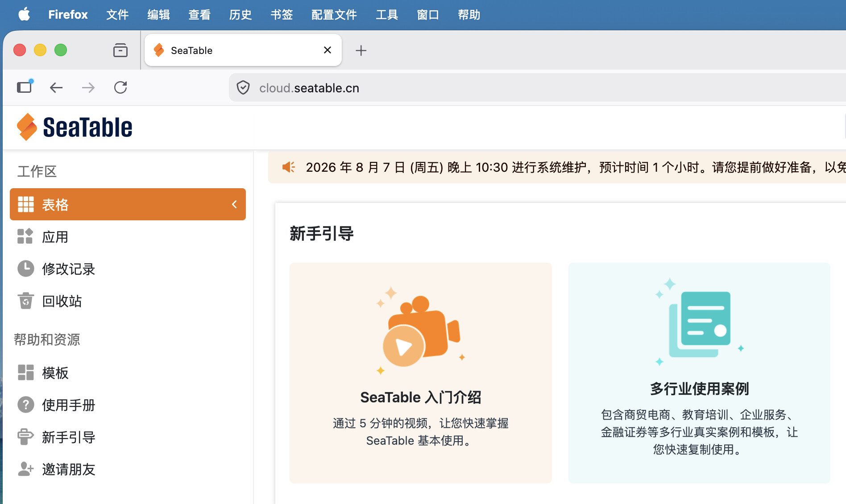Screen dimensions: 846x504
Task: Open the 文件 menu
Action: pyautogui.click(x=117, y=15)
